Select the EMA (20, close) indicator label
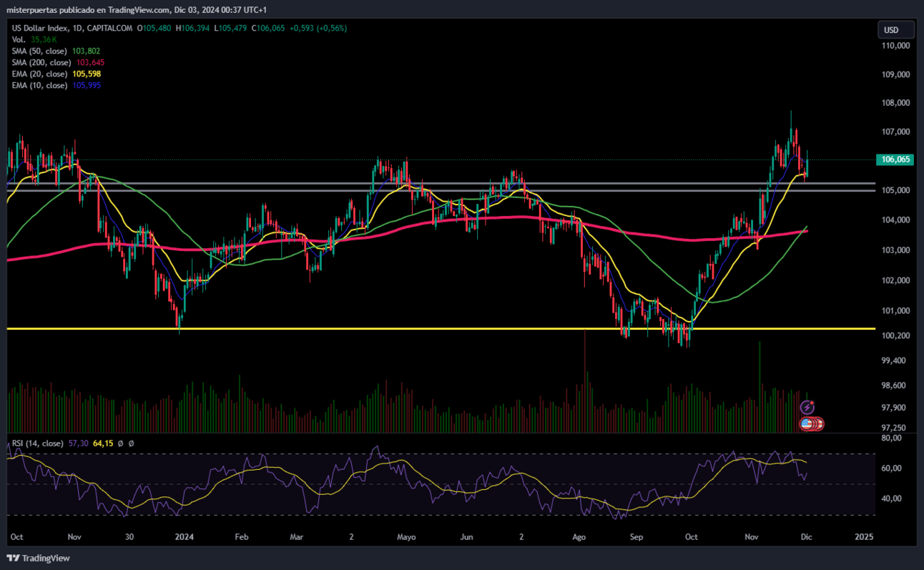The image size is (924, 570). coord(40,74)
